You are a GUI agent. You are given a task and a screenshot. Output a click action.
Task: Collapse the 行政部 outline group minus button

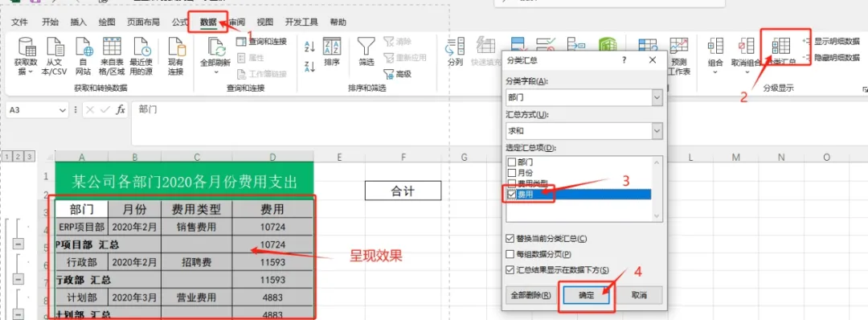click(18, 280)
